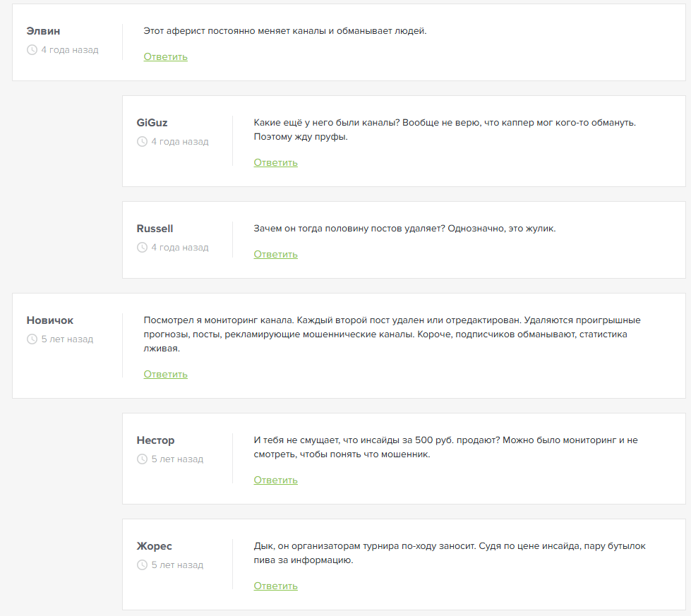This screenshot has height=616, width=691.
Task: Select the username Russell
Action: (155, 228)
